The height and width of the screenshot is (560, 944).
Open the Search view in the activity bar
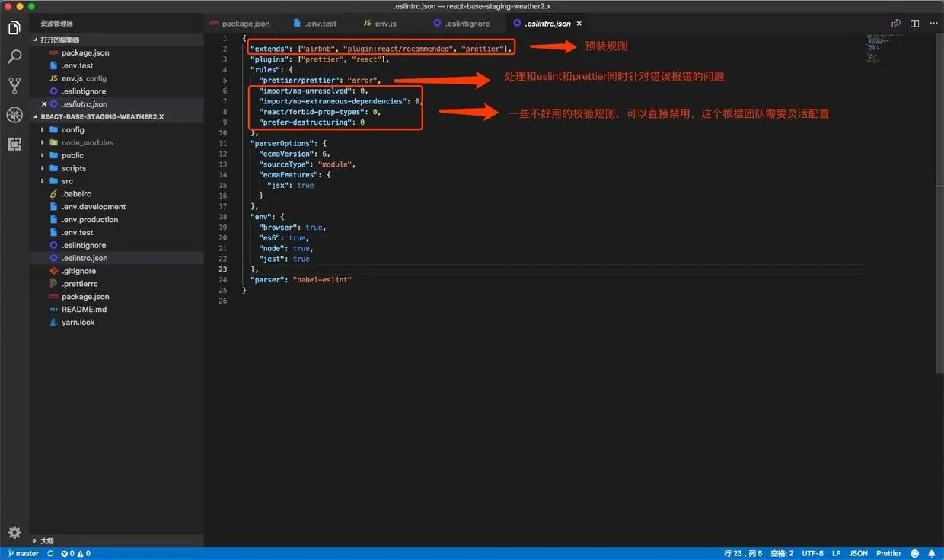[x=14, y=56]
